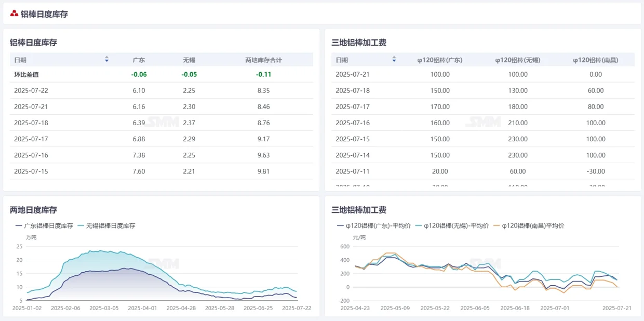Click 广东 column header in inventory table
Image resolution: width=644 pixels, height=321 pixels.
pyautogui.click(x=139, y=60)
